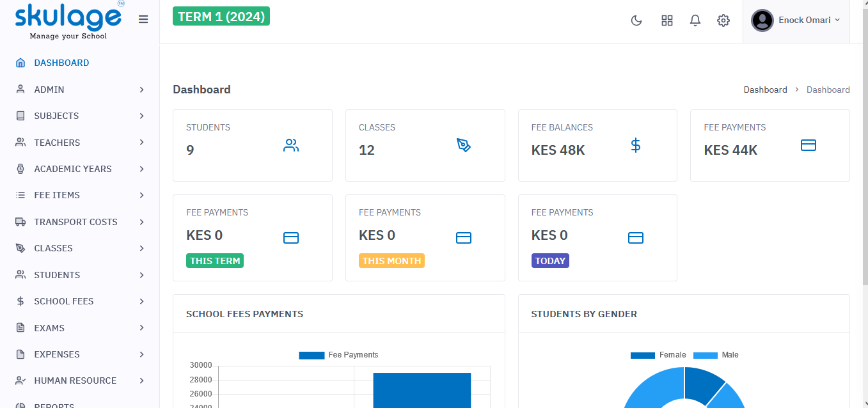Toggle the Fee Payments chart legend

[x=338, y=355]
